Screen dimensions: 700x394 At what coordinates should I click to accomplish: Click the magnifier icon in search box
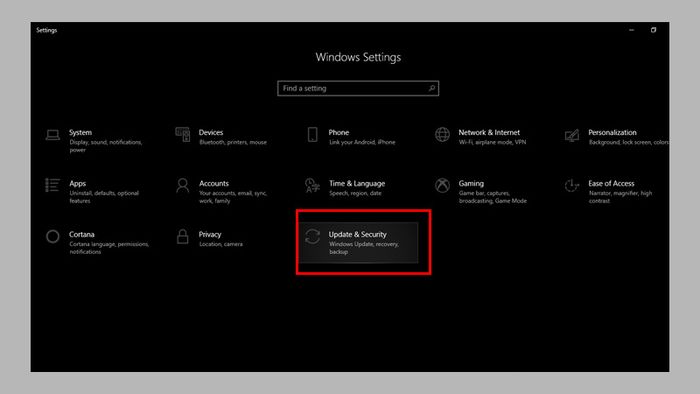432,88
